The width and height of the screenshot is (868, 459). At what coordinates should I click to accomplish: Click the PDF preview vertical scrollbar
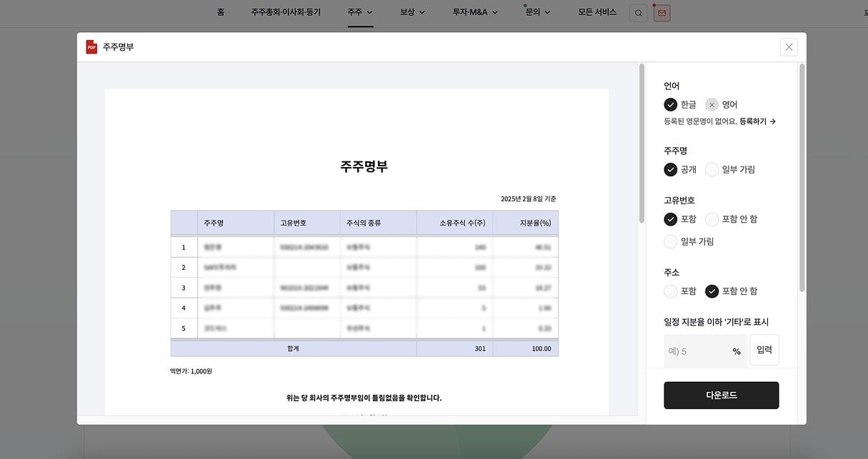click(x=642, y=143)
